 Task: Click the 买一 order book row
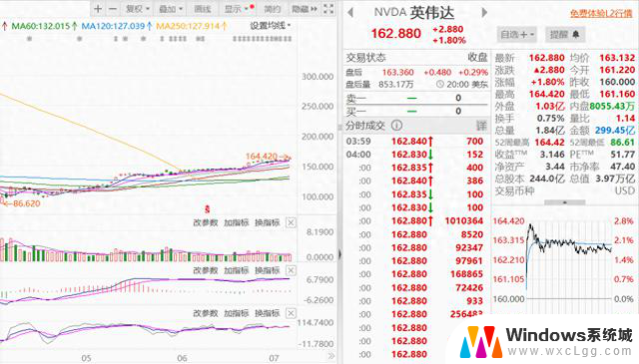click(x=416, y=111)
